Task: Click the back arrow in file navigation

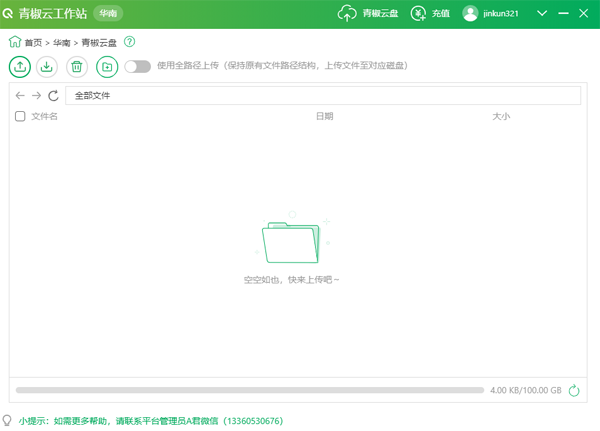Action: click(x=20, y=96)
